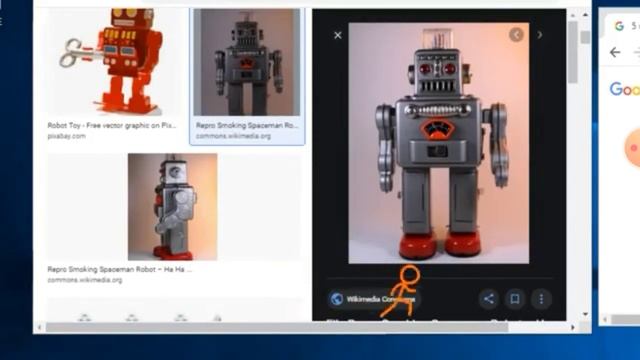Select the side-view Spaceman robot thumbnail
Image resolution: width=640 pixels, height=360 pixels.
(x=173, y=207)
